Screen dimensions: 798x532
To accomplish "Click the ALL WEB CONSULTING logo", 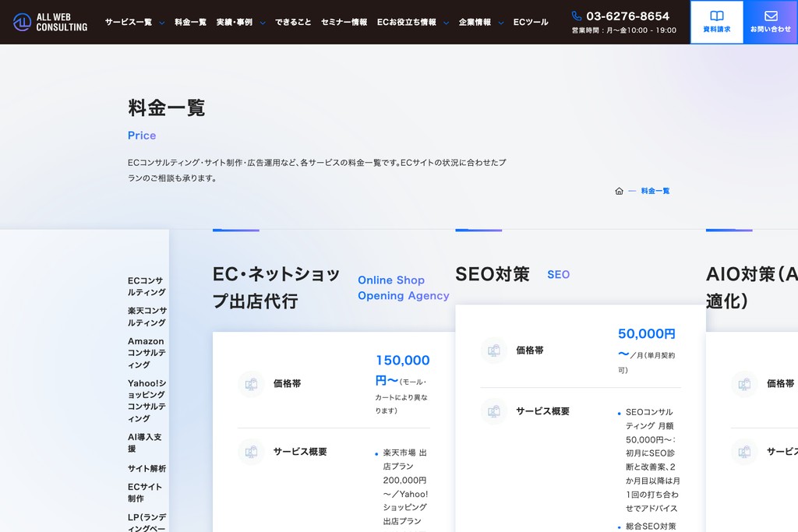I will pos(50,22).
